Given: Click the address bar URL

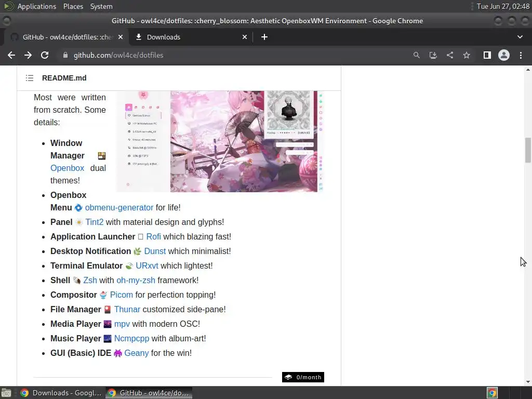Looking at the screenshot, I should [118, 55].
